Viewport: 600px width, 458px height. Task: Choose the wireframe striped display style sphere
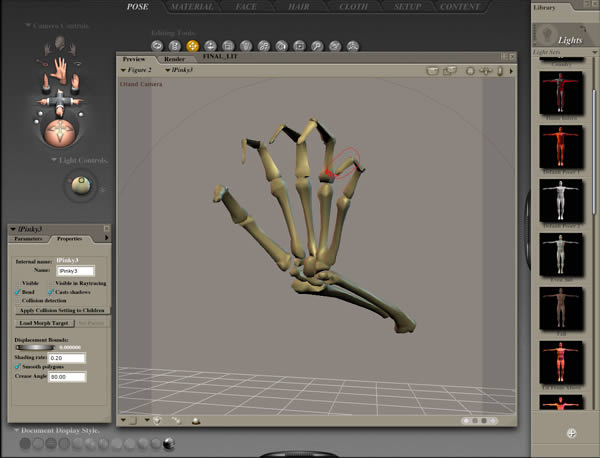[51, 443]
